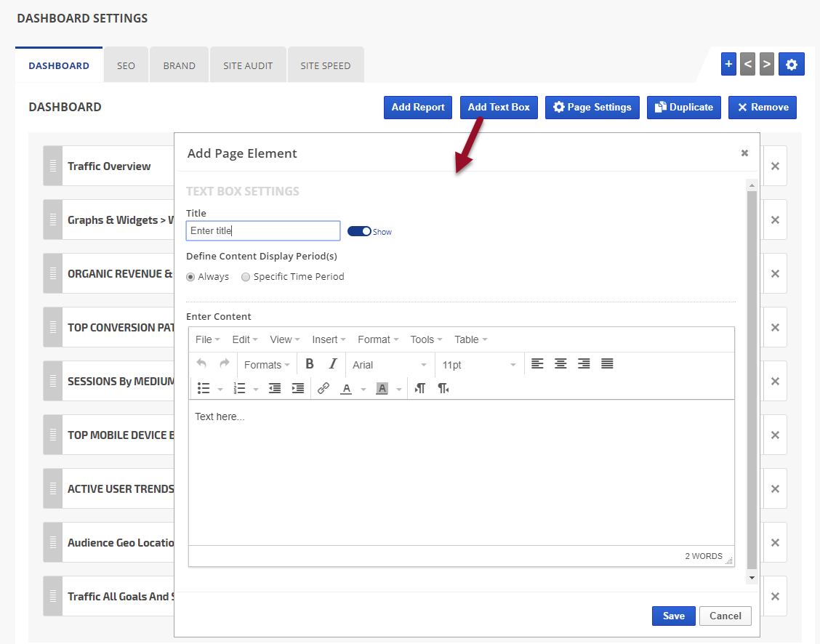Viewport: 820px width, 644px height.
Task: Open dashboard gear settings icon
Action: coord(791,65)
